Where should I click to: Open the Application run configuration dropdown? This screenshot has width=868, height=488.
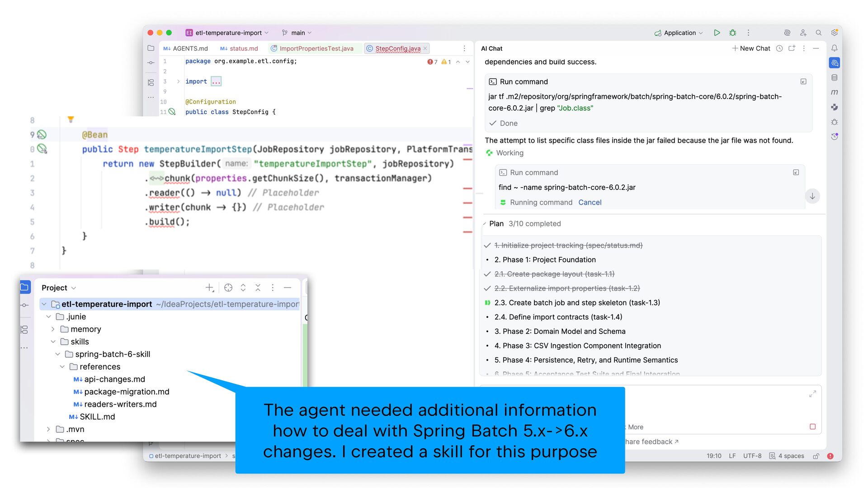[679, 33]
